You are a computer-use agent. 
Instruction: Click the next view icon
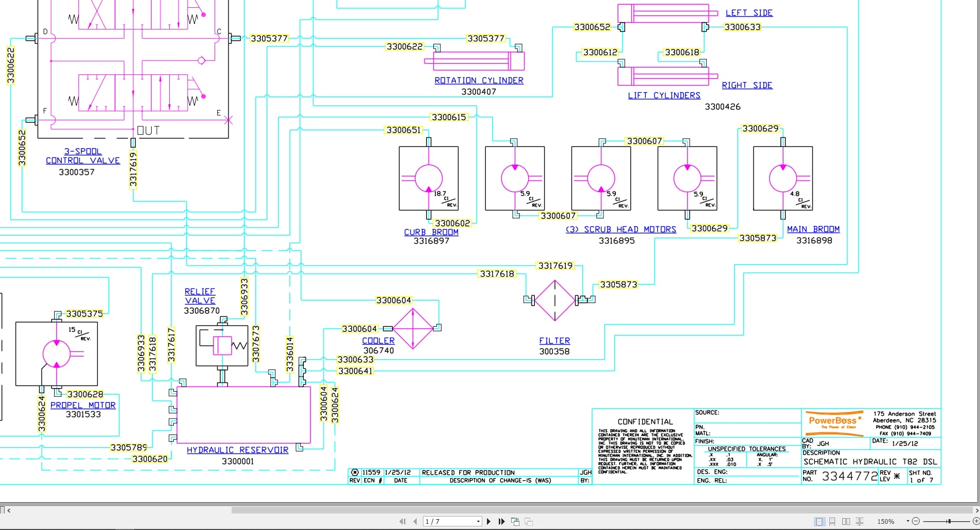pyautogui.click(x=528, y=521)
